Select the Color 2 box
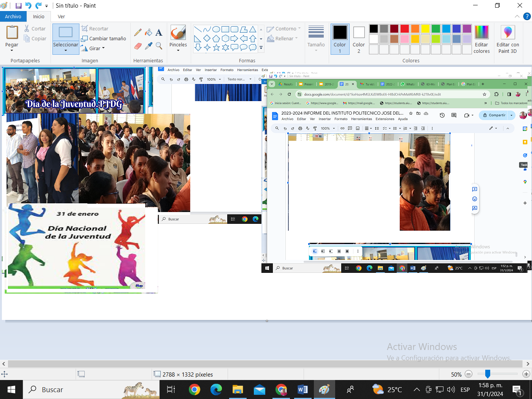This screenshot has height=399, width=532. (x=359, y=39)
